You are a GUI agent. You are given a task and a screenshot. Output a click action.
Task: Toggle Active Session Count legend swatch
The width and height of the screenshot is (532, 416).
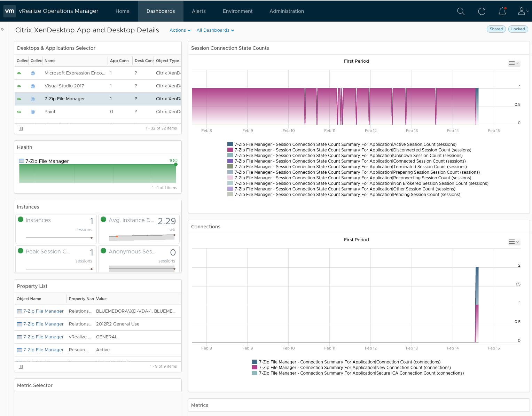230,144
